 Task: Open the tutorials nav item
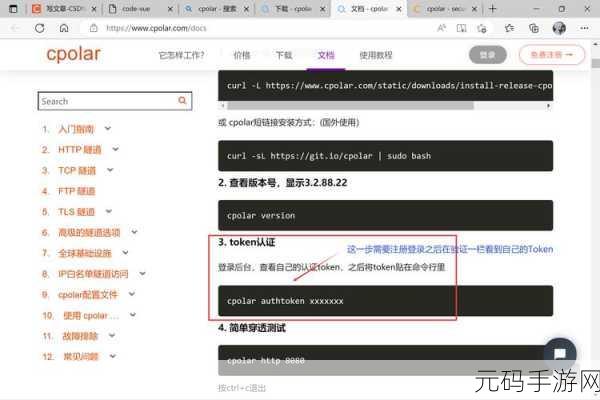tap(376, 55)
